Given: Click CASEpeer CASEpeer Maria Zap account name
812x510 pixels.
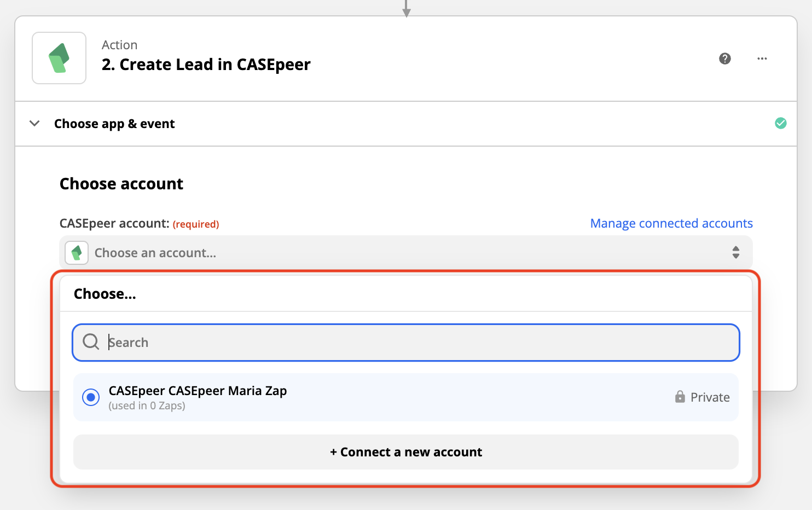Looking at the screenshot, I should pos(198,391).
